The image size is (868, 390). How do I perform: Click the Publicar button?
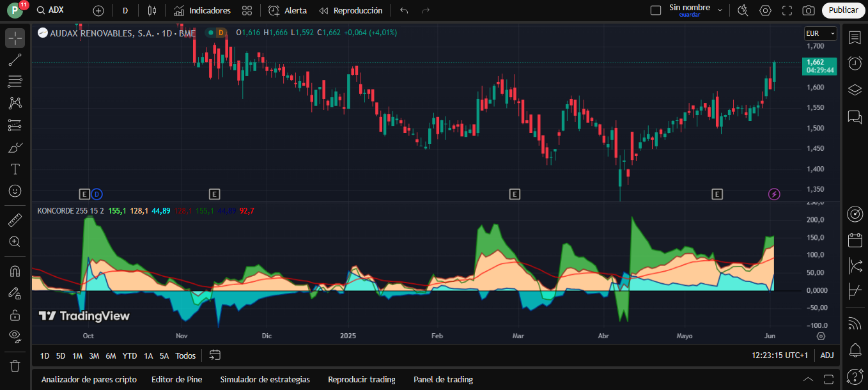click(843, 10)
